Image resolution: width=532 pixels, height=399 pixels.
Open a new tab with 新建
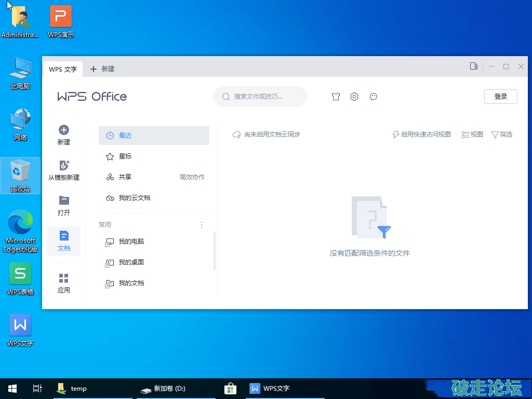point(102,69)
